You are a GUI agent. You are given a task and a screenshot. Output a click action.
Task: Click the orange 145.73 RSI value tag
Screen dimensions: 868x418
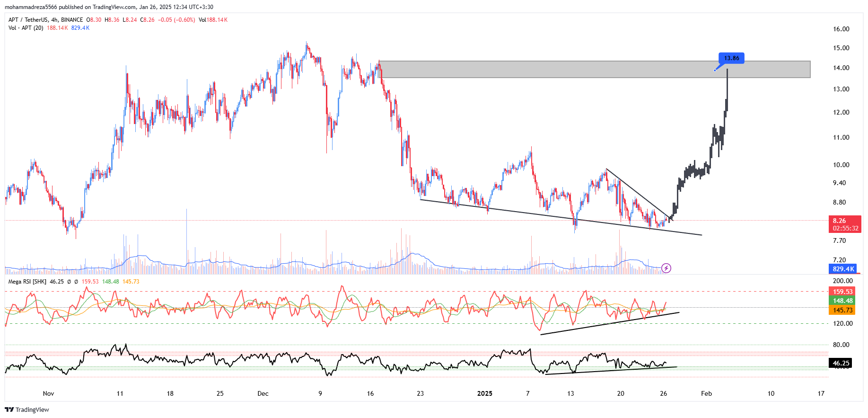(x=842, y=310)
